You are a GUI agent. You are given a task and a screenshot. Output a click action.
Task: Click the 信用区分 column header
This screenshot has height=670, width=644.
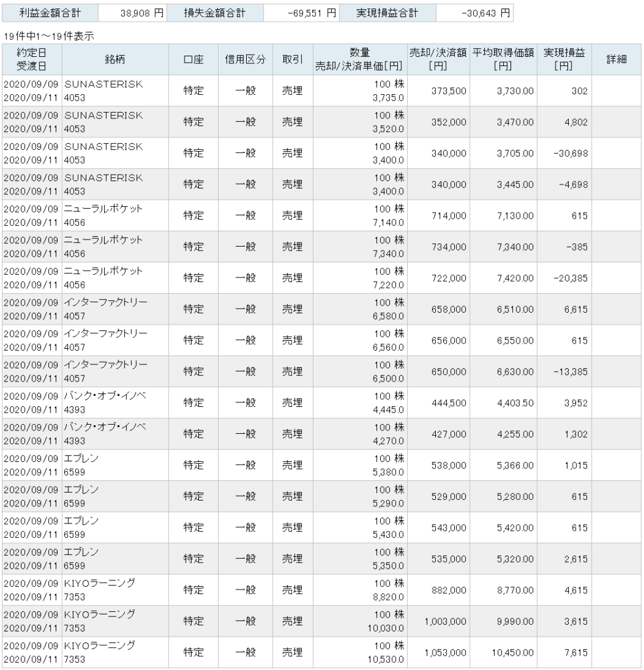[x=245, y=60]
